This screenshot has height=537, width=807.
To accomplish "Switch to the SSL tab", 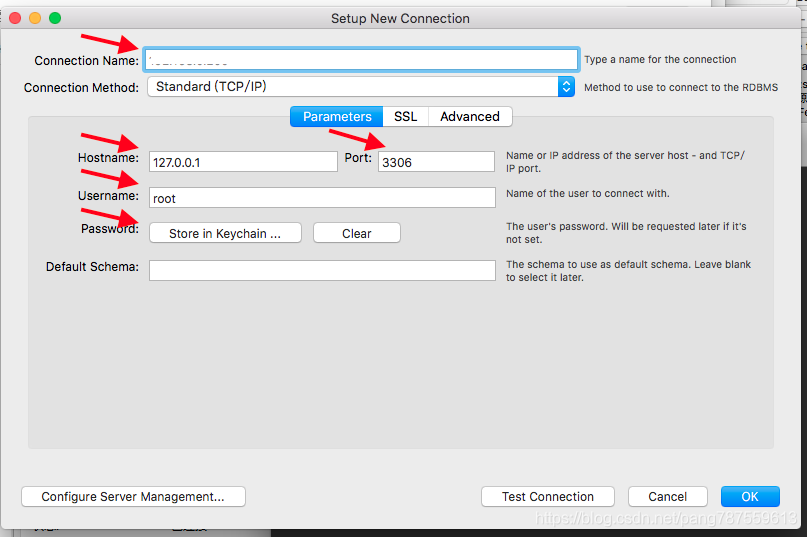I will [406, 116].
